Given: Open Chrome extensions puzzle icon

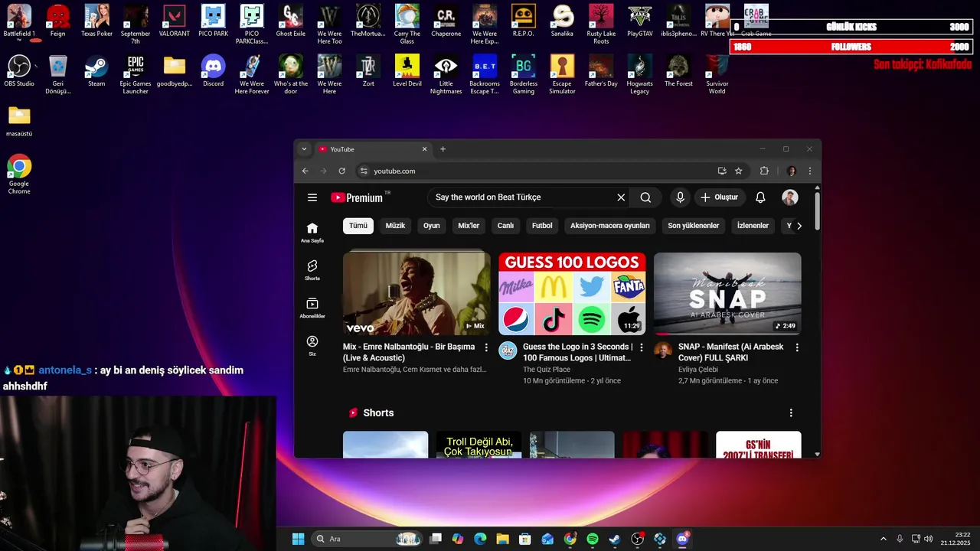Looking at the screenshot, I should pos(764,171).
